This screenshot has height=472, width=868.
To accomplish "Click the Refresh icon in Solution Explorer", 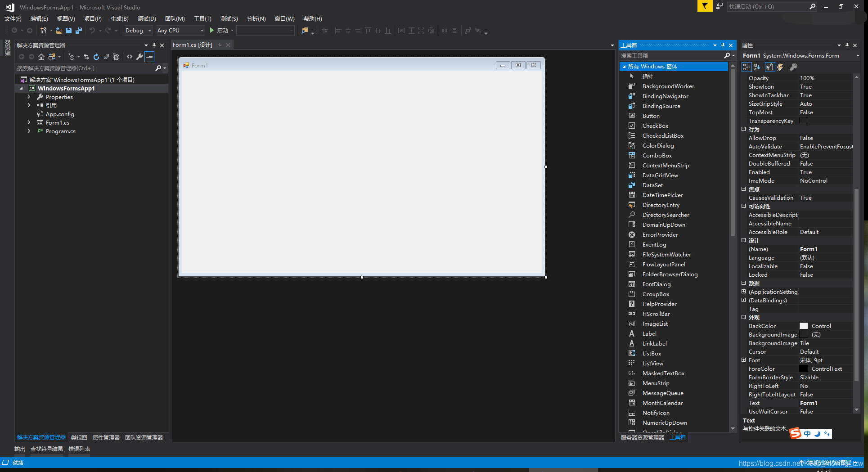I will (x=96, y=57).
